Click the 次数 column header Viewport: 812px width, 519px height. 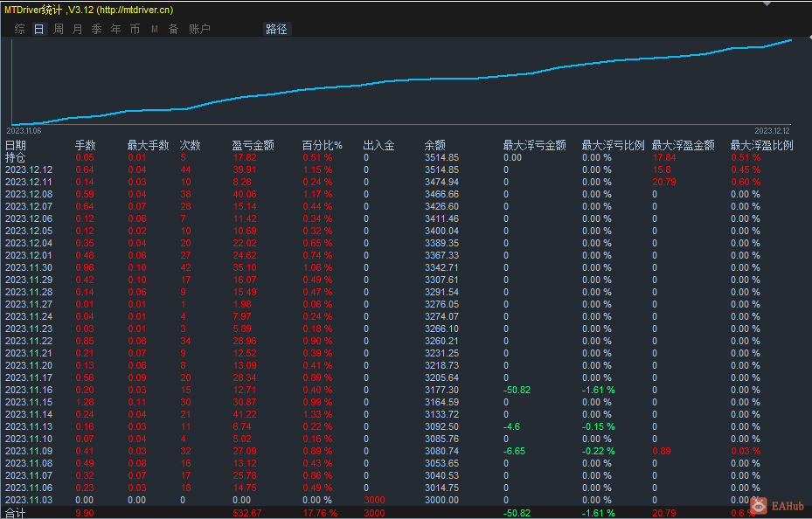click(190, 145)
